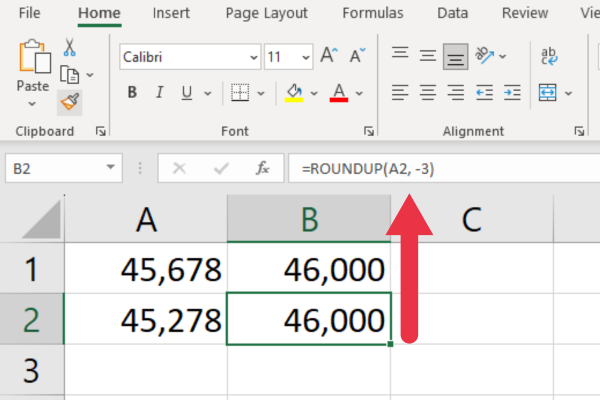600x400 pixels.
Task: Increase indent
Action: click(512, 93)
